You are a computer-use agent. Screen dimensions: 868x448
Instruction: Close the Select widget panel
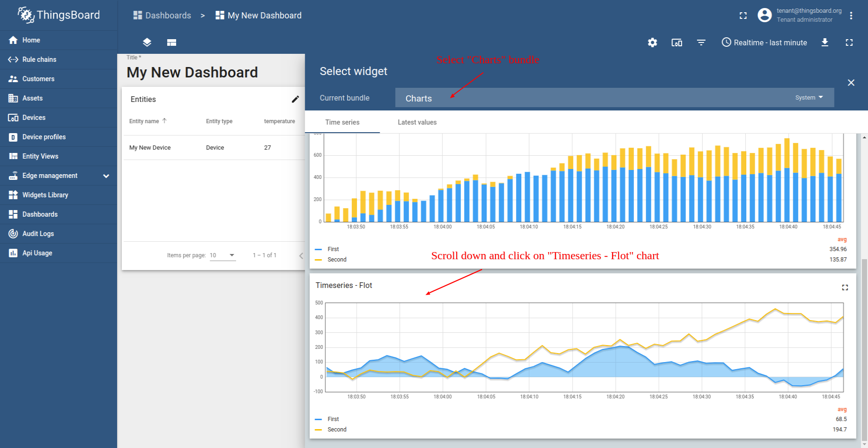pos(851,83)
